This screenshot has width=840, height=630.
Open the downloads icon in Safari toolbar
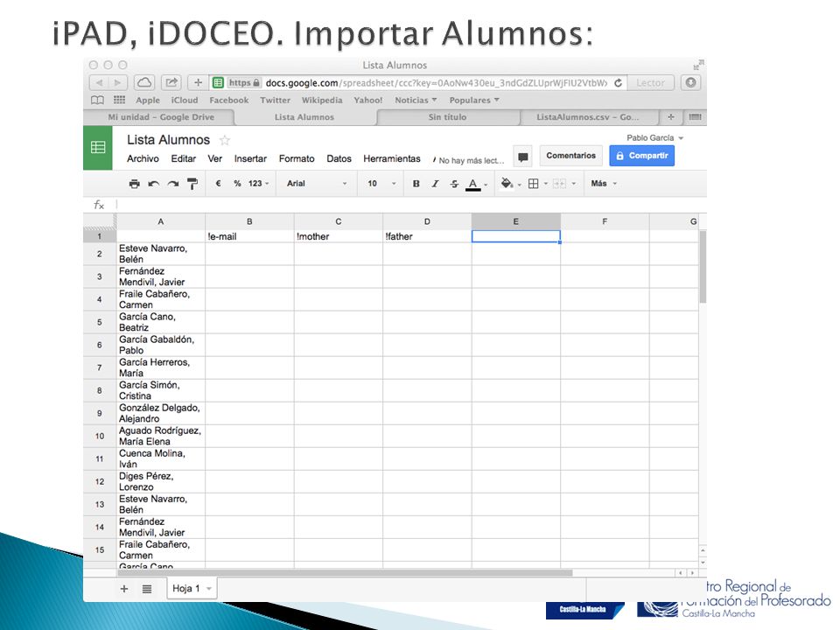(691, 82)
